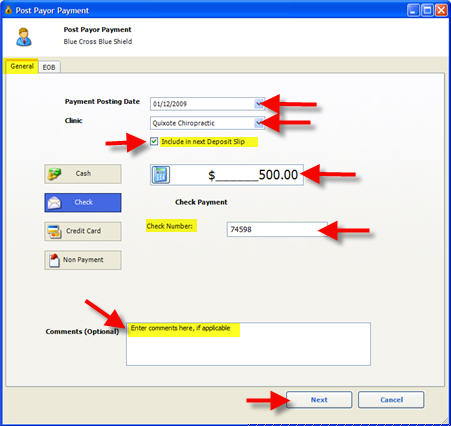451x426 pixels.
Task: Uncheck Include in next Deposit Slip
Action: (154, 141)
